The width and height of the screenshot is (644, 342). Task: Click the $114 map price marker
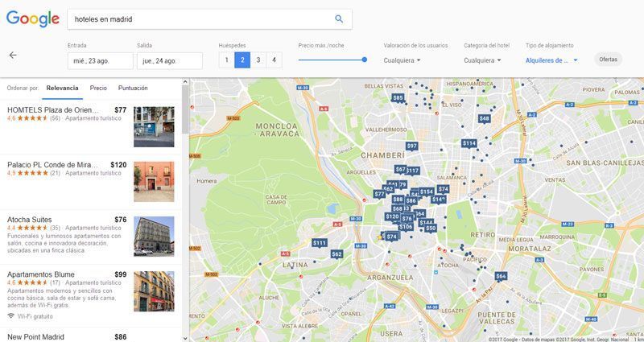pos(469,143)
